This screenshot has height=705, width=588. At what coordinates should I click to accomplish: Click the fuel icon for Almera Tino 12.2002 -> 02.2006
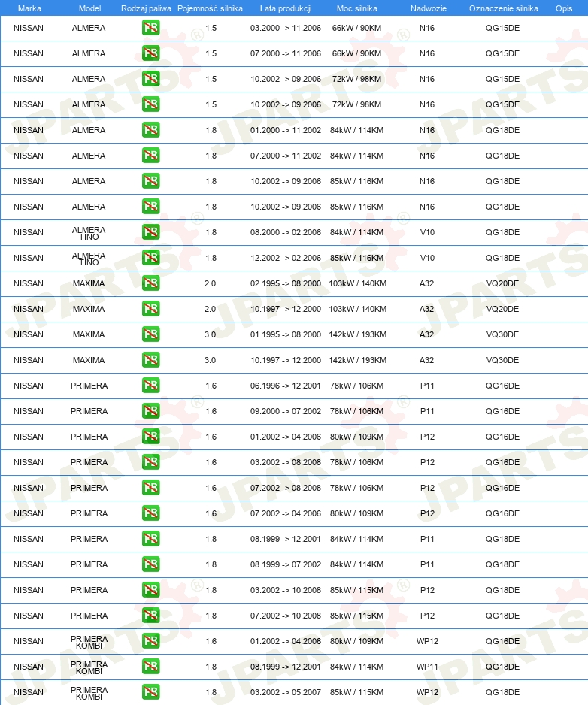pos(150,258)
